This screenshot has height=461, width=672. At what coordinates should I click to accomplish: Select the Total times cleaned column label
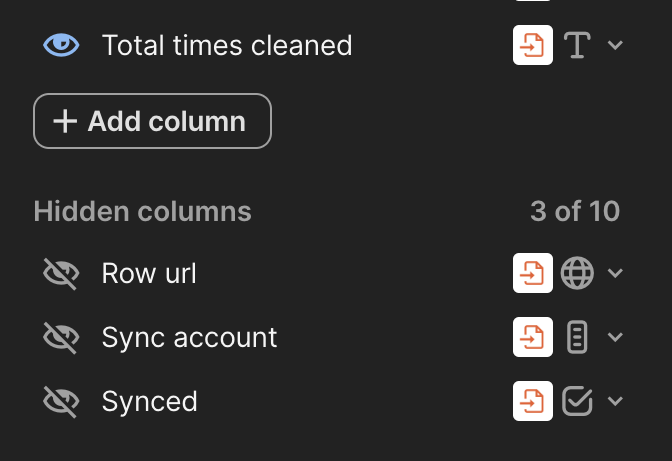point(227,45)
